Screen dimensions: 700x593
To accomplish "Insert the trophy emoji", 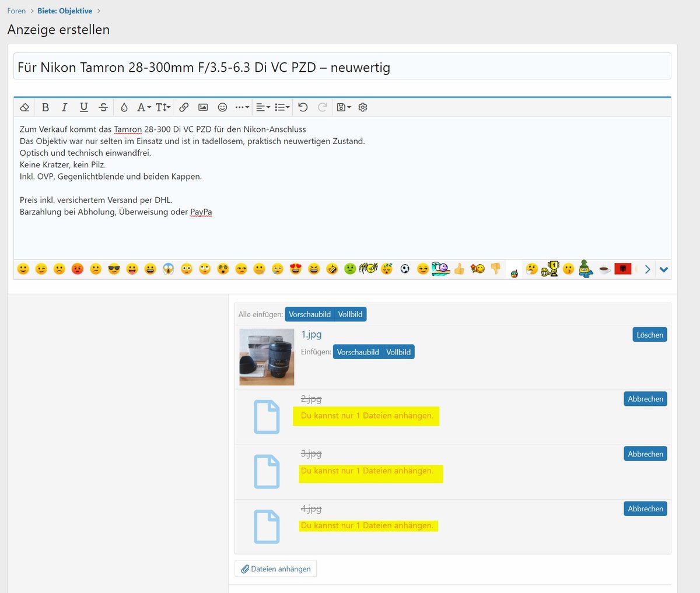I will point(549,269).
